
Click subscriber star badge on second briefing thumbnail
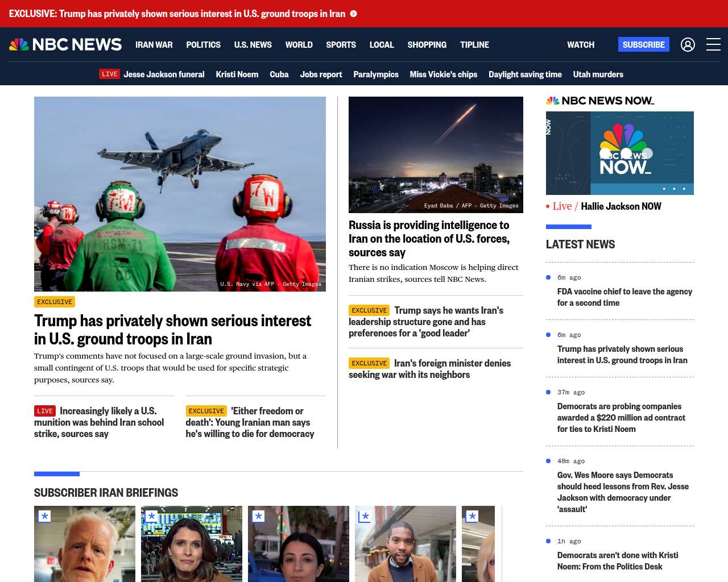click(151, 516)
